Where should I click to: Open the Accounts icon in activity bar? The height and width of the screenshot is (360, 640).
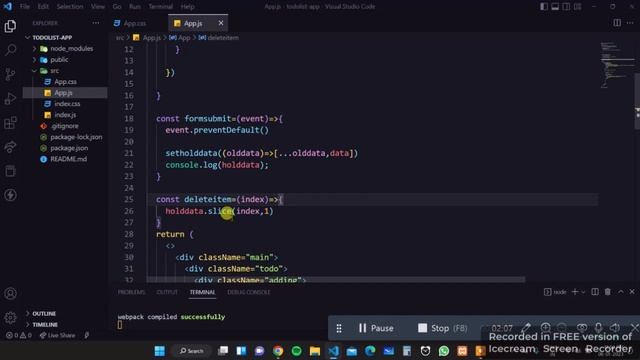point(10,293)
